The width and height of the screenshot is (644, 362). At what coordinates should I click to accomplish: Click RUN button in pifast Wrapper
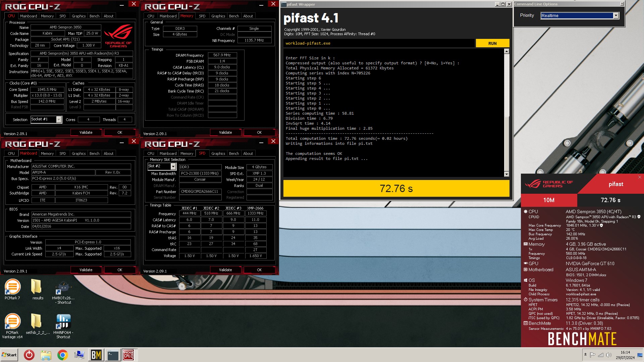click(492, 43)
